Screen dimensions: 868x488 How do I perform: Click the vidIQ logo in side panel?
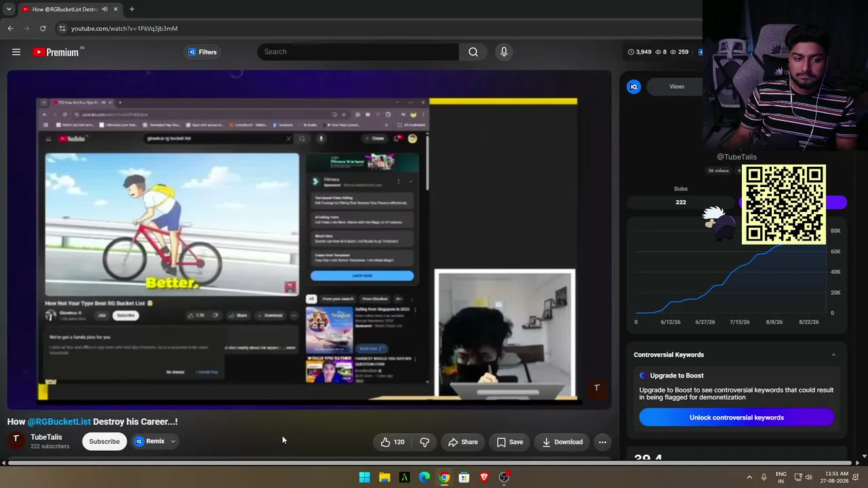[x=634, y=87]
